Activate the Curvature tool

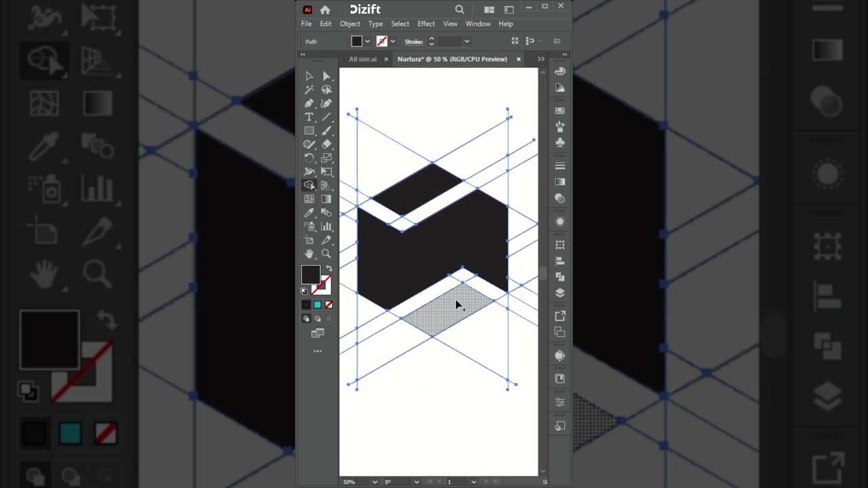click(326, 104)
